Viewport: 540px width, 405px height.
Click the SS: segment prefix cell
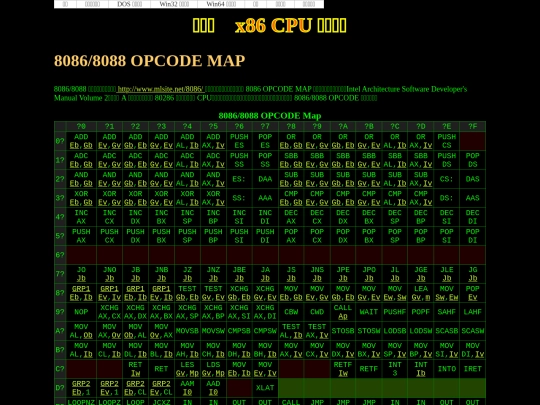pyautogui.click(x=239, y=198)
